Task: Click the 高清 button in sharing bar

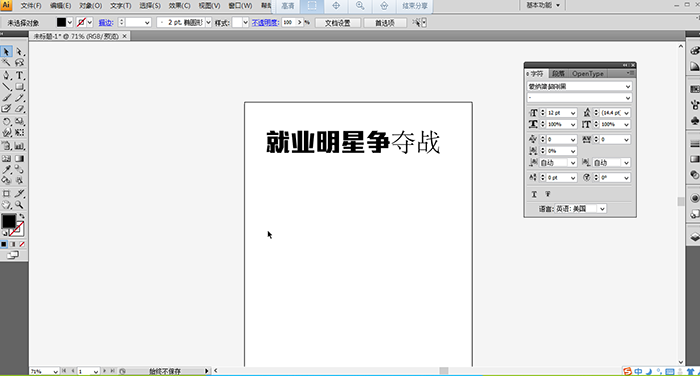Action: coord(288,6)
